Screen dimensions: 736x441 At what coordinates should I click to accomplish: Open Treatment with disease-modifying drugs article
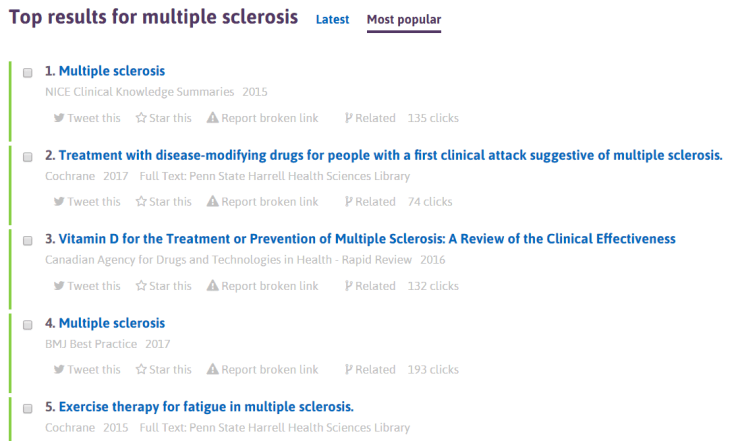[x=390, y=155]
